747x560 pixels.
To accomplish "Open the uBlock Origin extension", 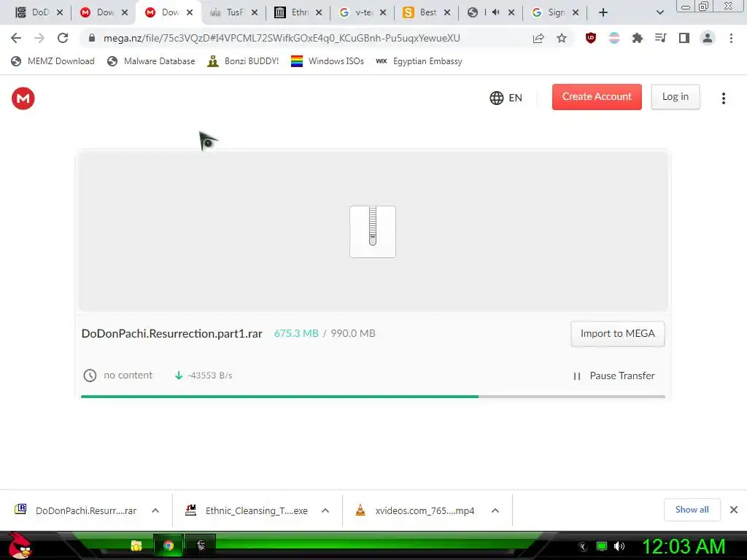I will 591,38.
